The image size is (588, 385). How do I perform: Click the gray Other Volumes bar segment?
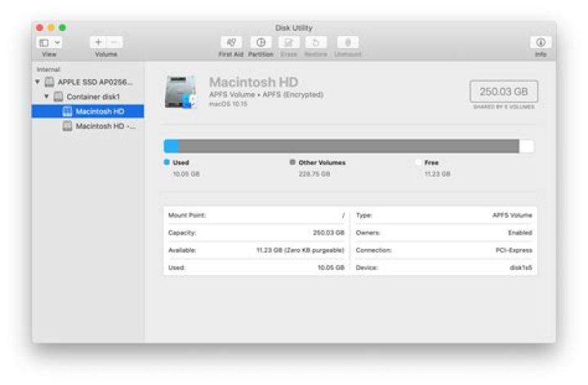click(350, 146)
